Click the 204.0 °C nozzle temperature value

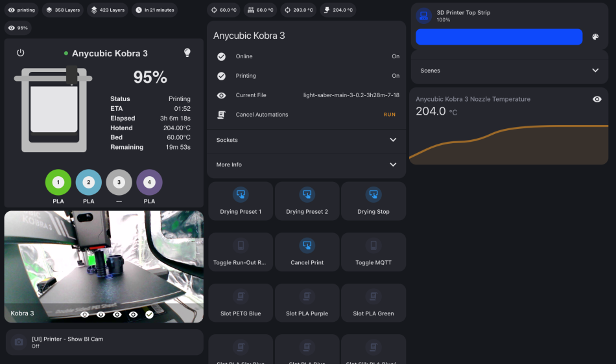pyautogui.click(x=436, y=111)
